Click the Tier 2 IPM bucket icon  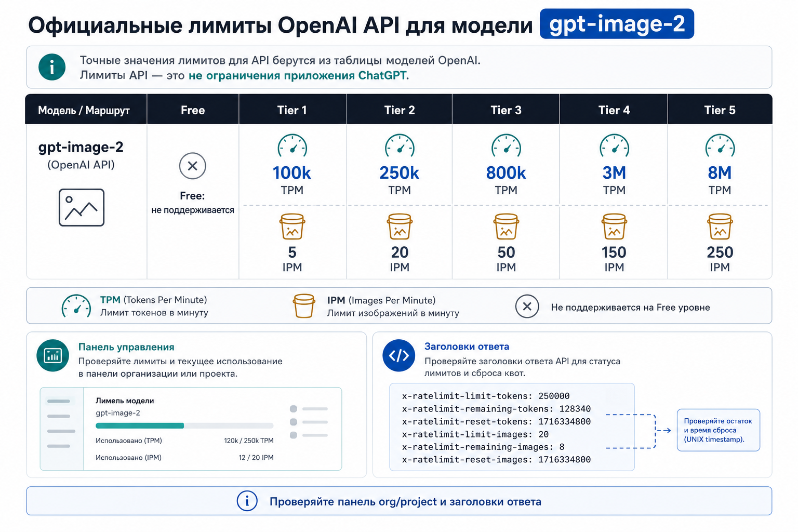[400, 227]
